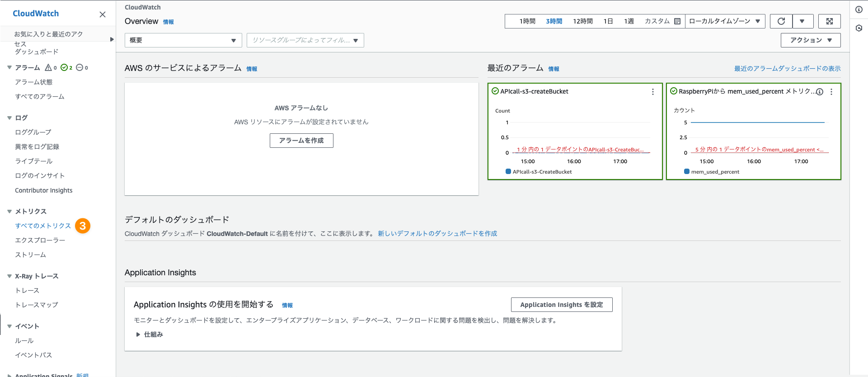Collapse the X-Ray トレース sidebar section
Image resolution: width=868 pixels, height=377 pixels.
point(9,276)
